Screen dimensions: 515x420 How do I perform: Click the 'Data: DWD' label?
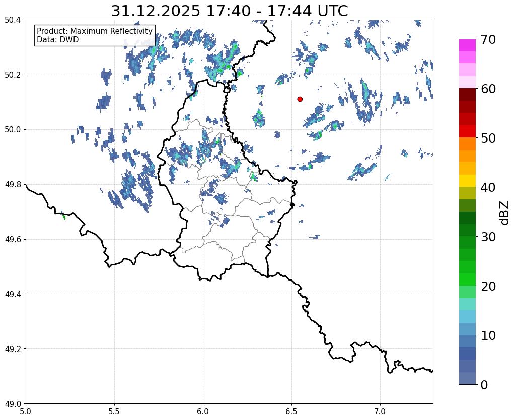58,39
